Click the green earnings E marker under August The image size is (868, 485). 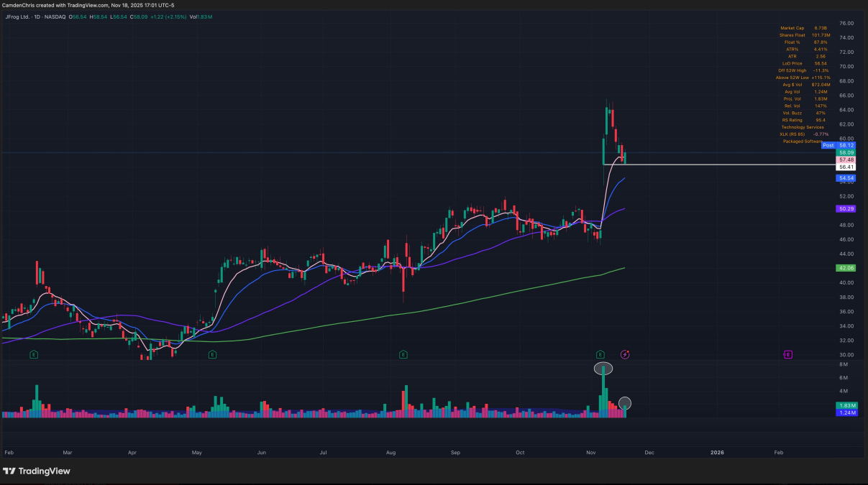[x=403, y=354]
